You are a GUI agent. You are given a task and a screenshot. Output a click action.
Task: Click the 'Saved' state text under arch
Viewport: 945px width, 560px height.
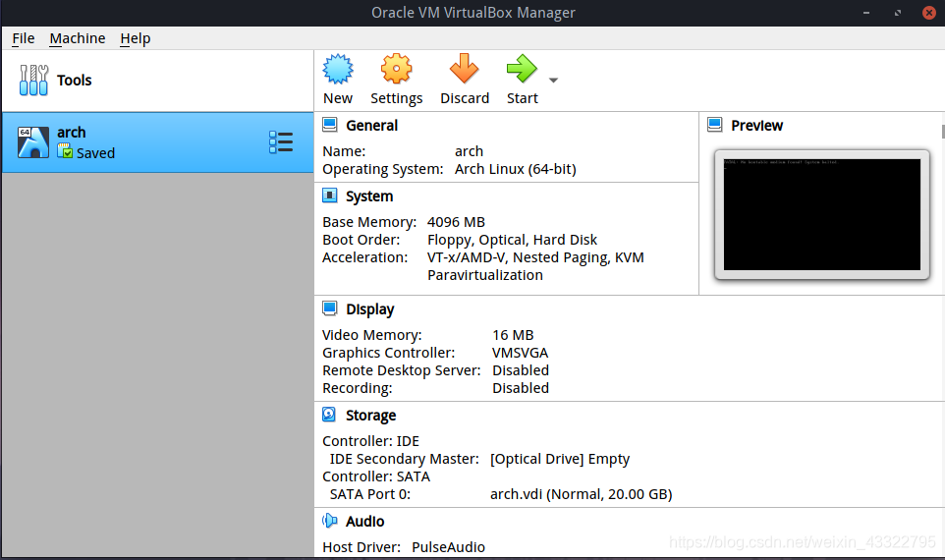pyautogui.click(x=96, y=153)
